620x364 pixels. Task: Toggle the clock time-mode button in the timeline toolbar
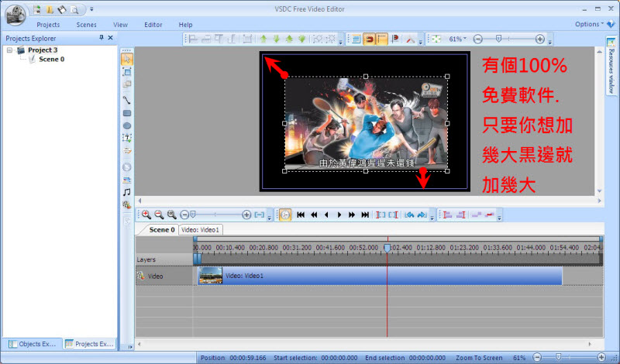coord(285,215)
